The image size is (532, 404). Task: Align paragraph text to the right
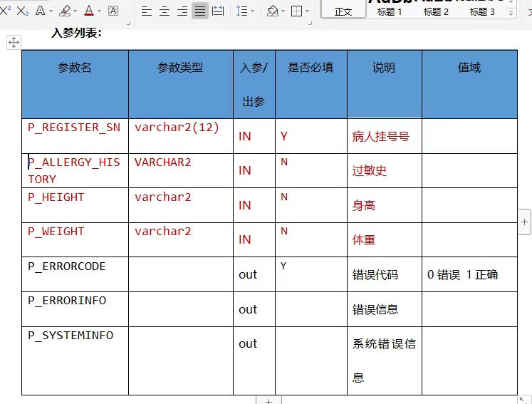pyautogui.click(x=182, y=11)
